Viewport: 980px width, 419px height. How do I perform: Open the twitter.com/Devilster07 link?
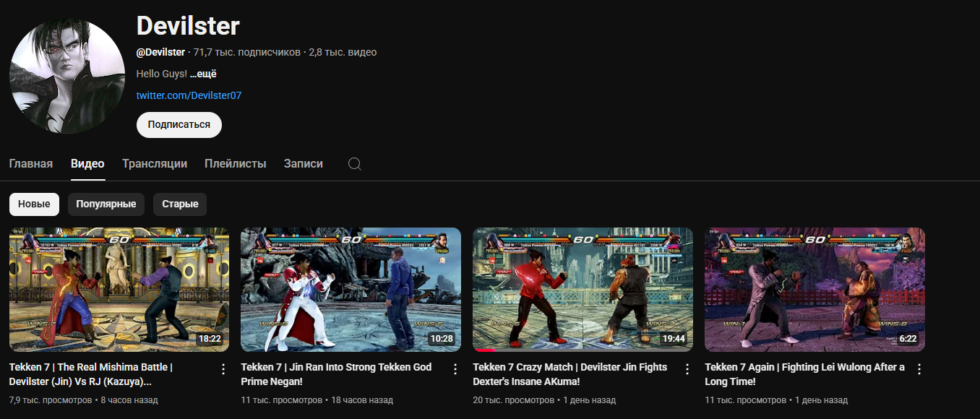(x=189, y=95)
